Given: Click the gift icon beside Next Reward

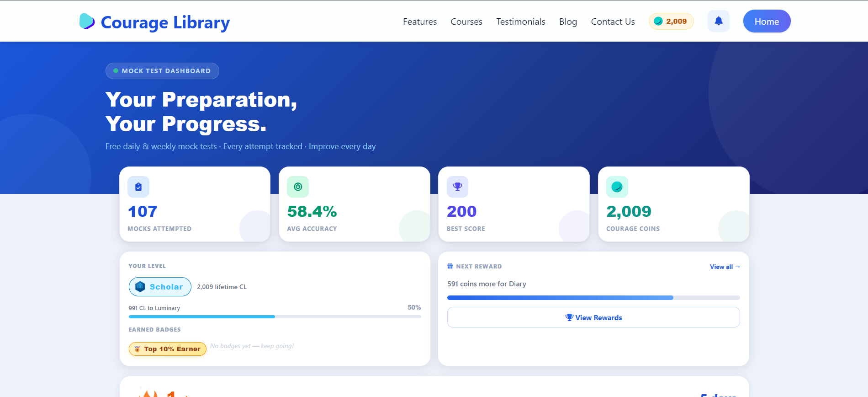Looking at the screenshot, I should click(450, 266).
